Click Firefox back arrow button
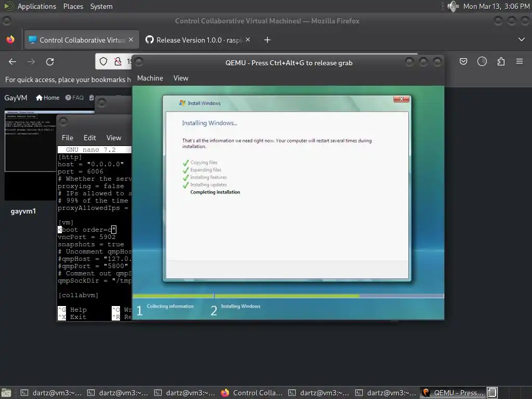This screenshot has width=532, height=399. tap(12, 62)
